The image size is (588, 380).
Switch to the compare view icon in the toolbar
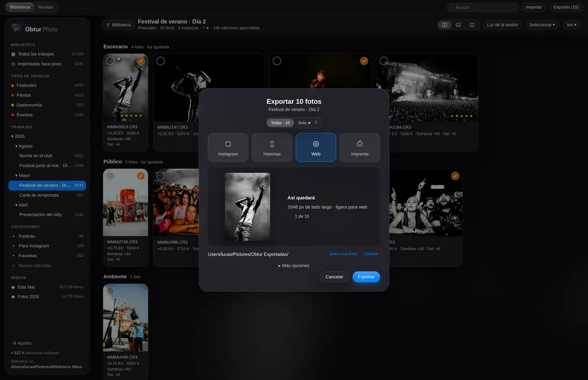point(472,25)
